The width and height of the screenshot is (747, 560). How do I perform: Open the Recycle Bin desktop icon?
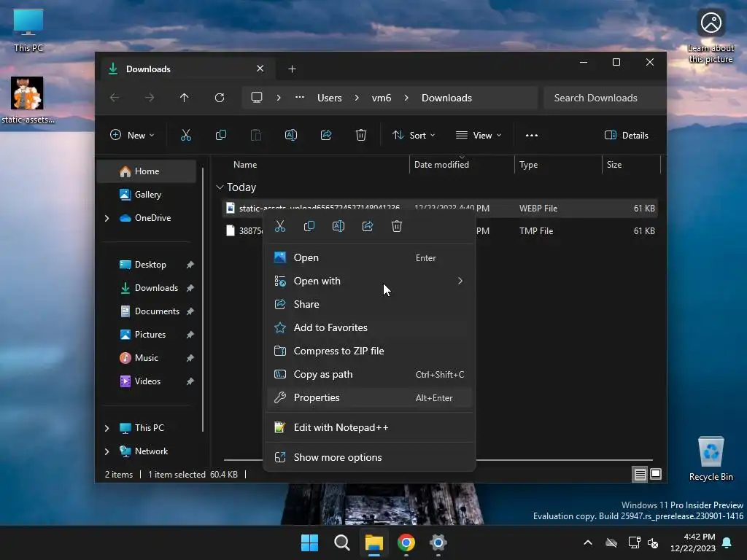click(x=711, y=459)
